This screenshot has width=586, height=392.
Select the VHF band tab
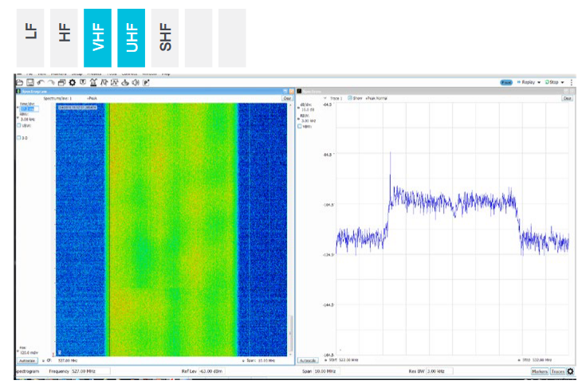97,38
